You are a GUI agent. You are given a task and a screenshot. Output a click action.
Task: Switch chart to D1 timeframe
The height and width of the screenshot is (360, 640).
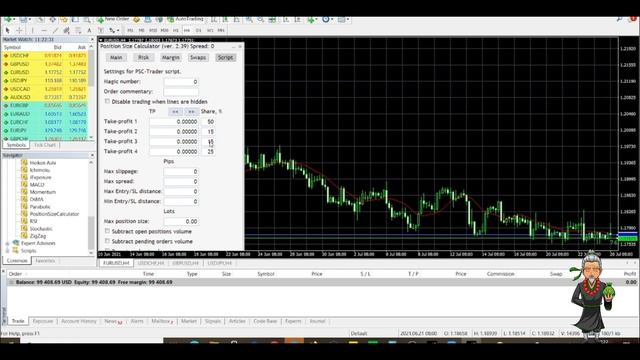[x=198, y=30]
